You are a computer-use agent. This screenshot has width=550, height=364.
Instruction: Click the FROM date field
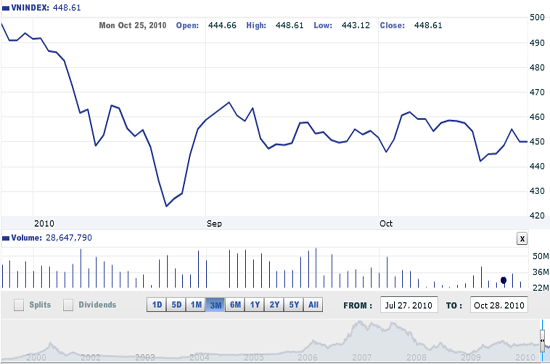(x=409, y=305)
